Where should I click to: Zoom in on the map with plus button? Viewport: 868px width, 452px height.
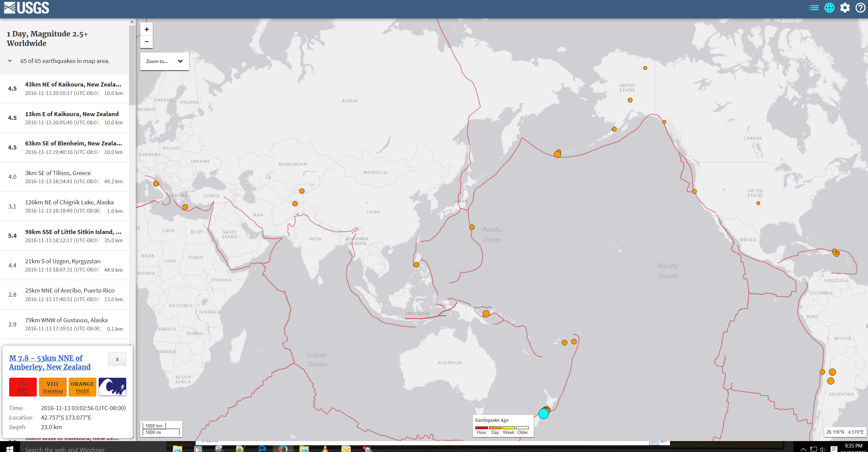tap(147, 29)
